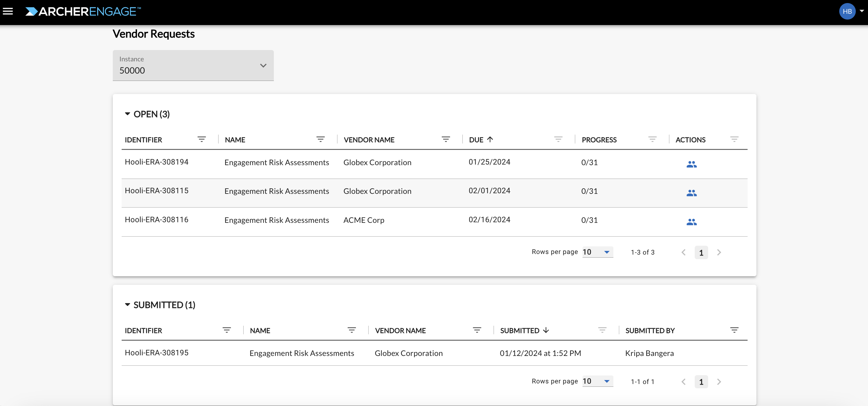Filter the PROGRESS column
This screenshot has width=868, height=406.
pos(652,140)
